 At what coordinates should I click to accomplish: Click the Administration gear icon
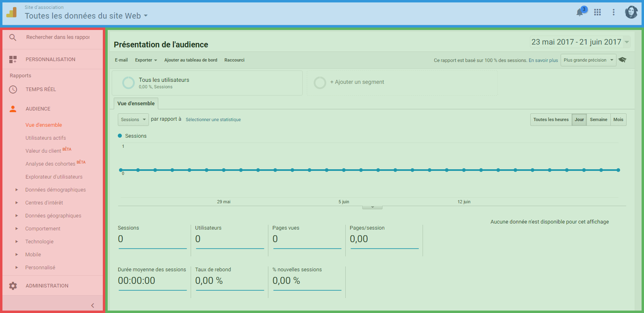pyautogui.click(x=13, y=286)
